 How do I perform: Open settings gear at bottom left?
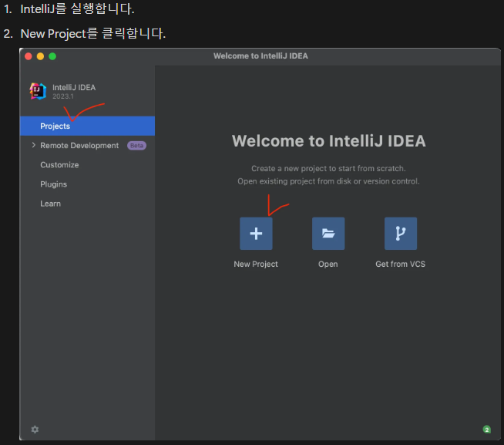(35, 430)
